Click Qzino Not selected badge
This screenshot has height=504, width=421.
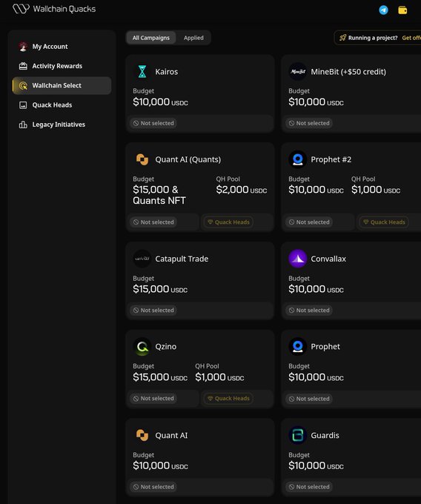coord(153,398)
